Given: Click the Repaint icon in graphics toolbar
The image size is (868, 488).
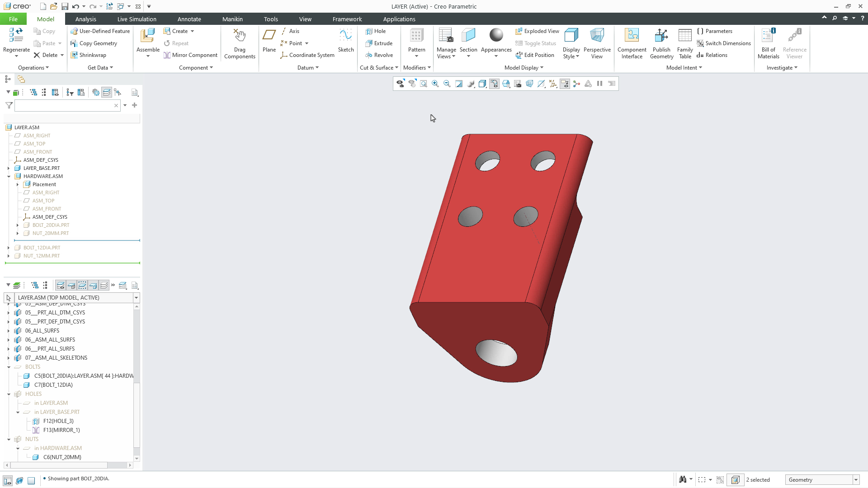Looking at the screenshot, I should pyautogui.click(x=458, y=84).
